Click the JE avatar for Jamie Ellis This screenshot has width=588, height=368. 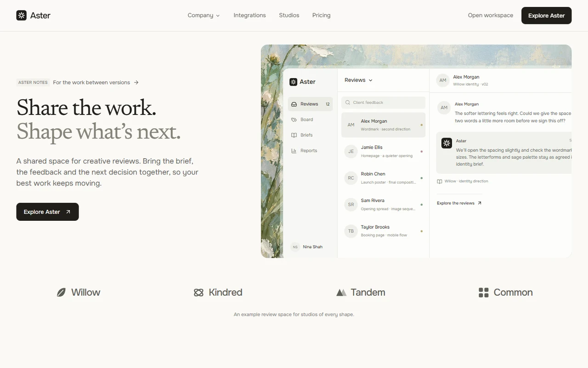click(x=351, y=151)
